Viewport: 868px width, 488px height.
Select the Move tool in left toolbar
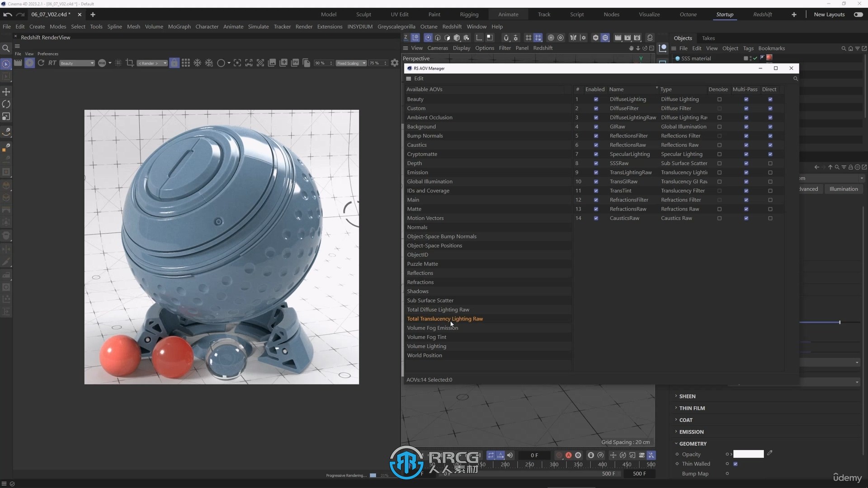coord(6,92)
